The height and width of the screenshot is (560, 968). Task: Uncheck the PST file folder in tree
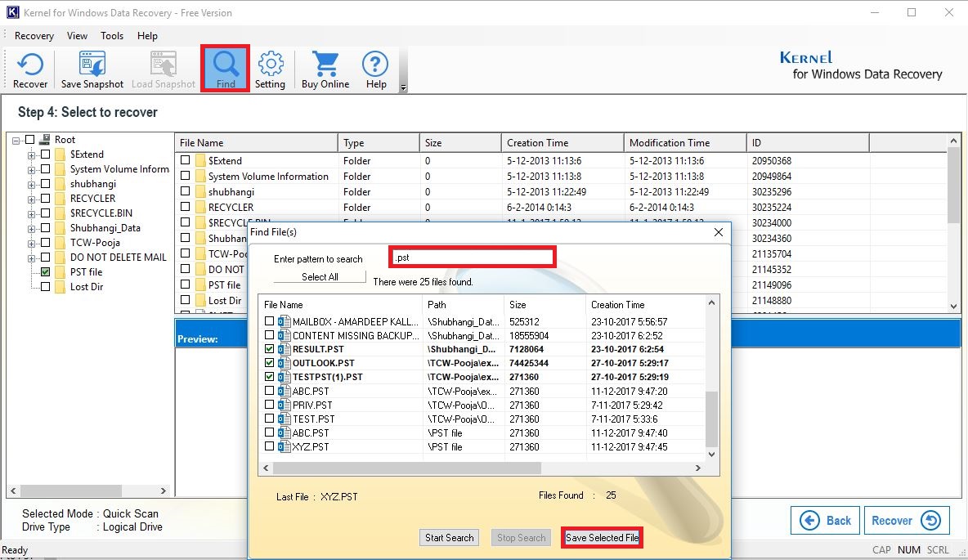click(45, 271)
